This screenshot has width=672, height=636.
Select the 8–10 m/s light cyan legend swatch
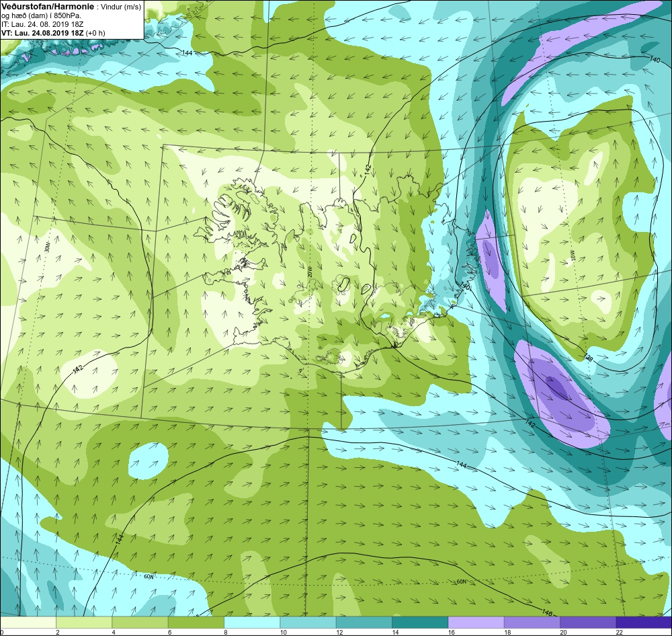pos(252,623)
